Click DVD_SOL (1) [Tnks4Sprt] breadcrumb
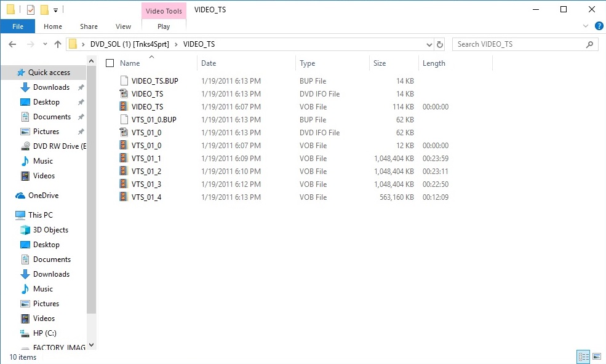This screenshot has width=606, height=364. pyautogui.click(x=130, y=44)
